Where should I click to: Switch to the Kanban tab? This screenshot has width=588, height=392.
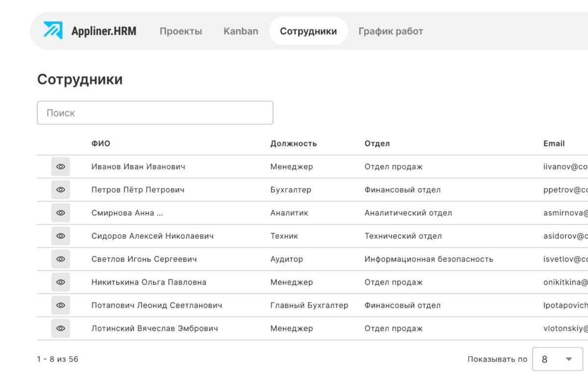[241, 31]
